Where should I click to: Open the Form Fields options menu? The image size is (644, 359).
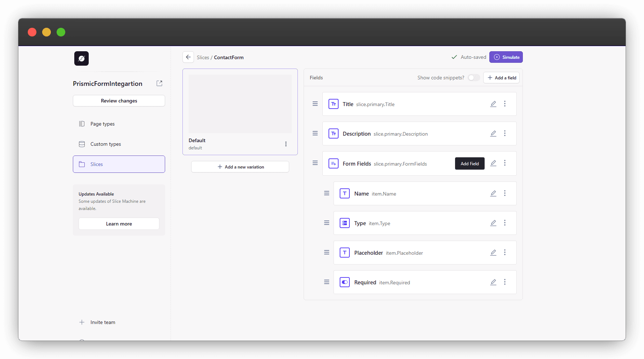click(505, 163)
